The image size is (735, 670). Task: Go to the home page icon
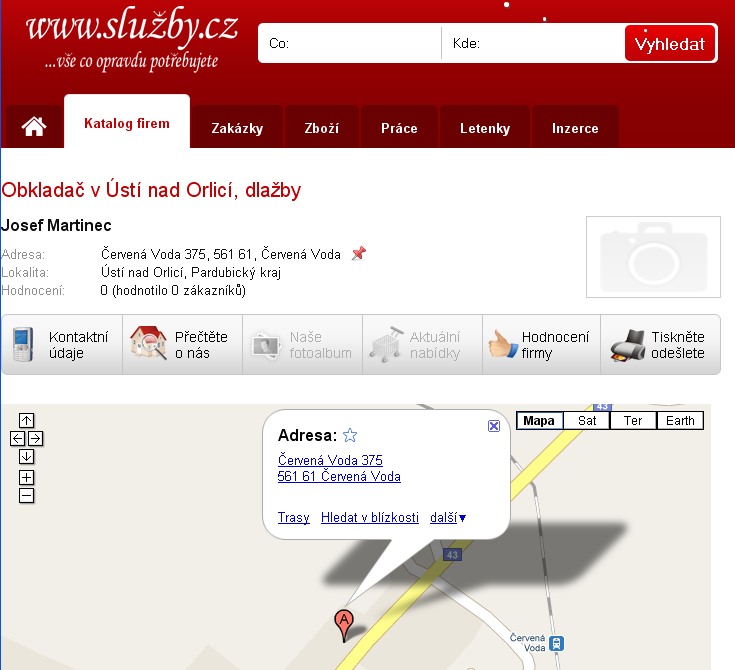pyautogui.click(x=34, y=127)
